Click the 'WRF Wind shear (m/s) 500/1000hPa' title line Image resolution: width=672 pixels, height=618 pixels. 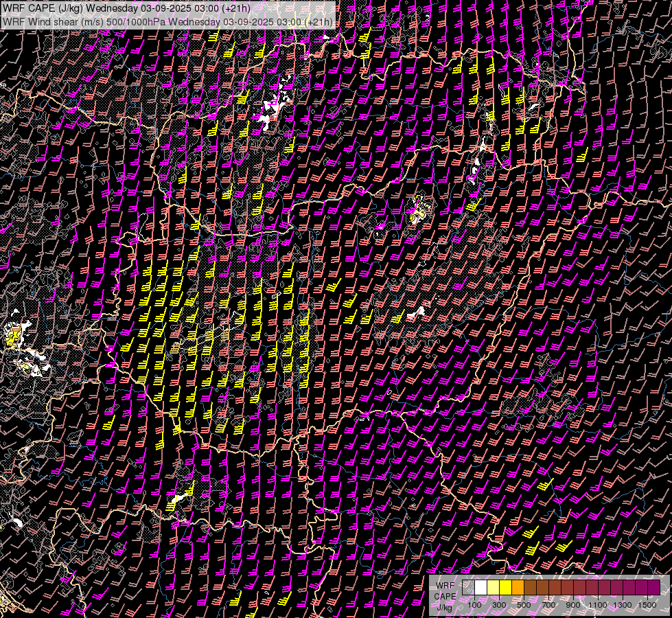point(167,21)
